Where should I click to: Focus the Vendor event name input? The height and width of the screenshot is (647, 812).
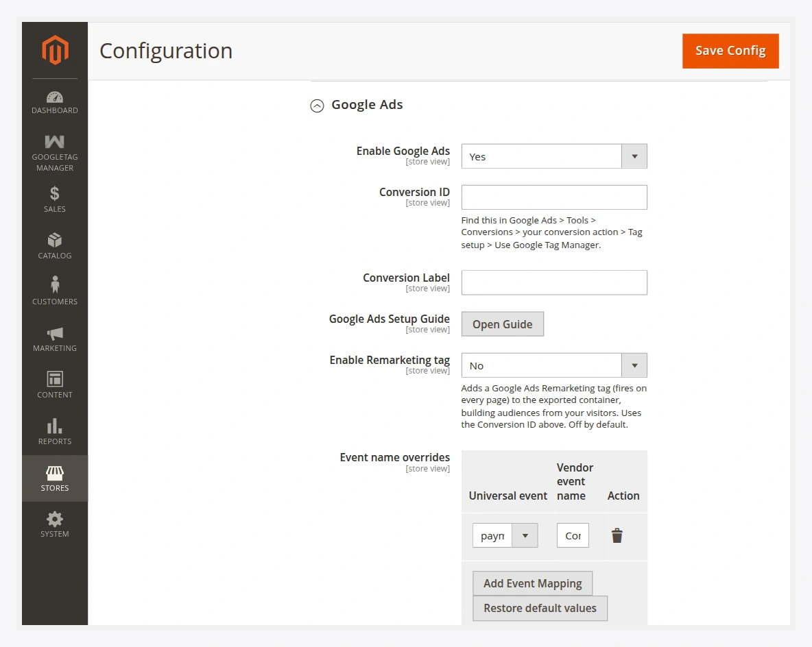pyautogui.click(x=573, y=535)
